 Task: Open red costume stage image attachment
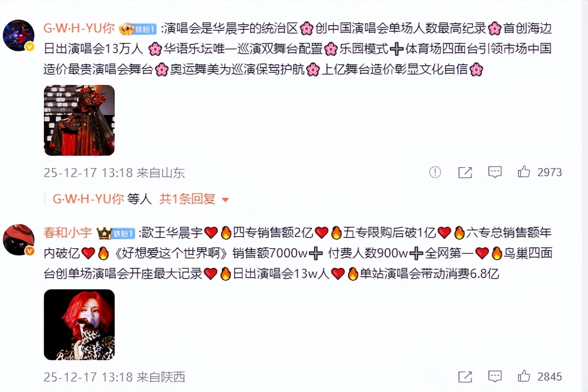(x=79, y=120)
